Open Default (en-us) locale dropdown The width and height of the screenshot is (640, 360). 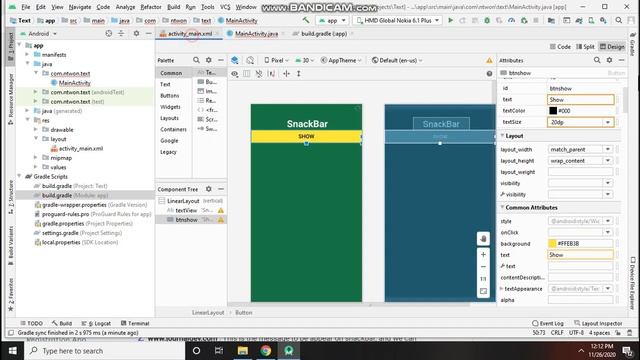[397, 60]
